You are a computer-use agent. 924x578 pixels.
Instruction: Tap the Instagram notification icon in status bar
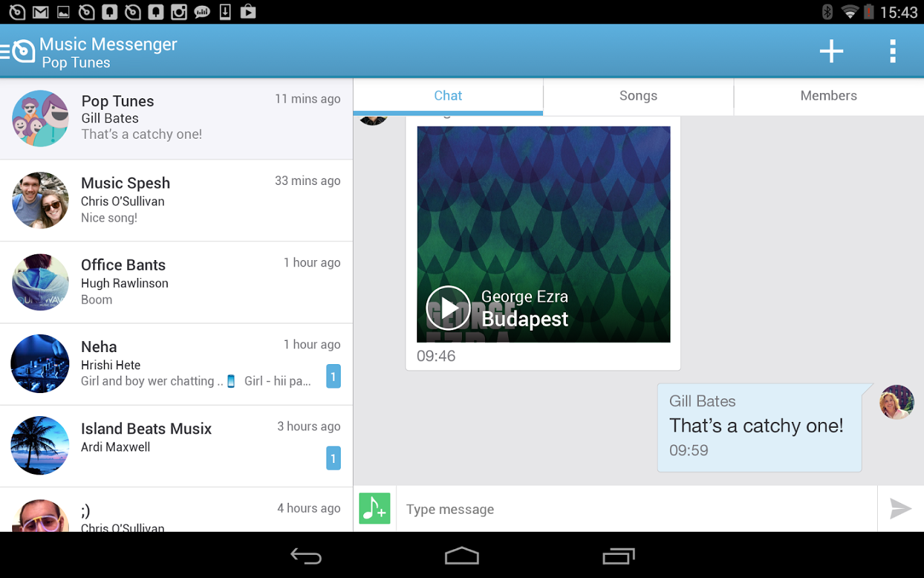pos(179,12)
